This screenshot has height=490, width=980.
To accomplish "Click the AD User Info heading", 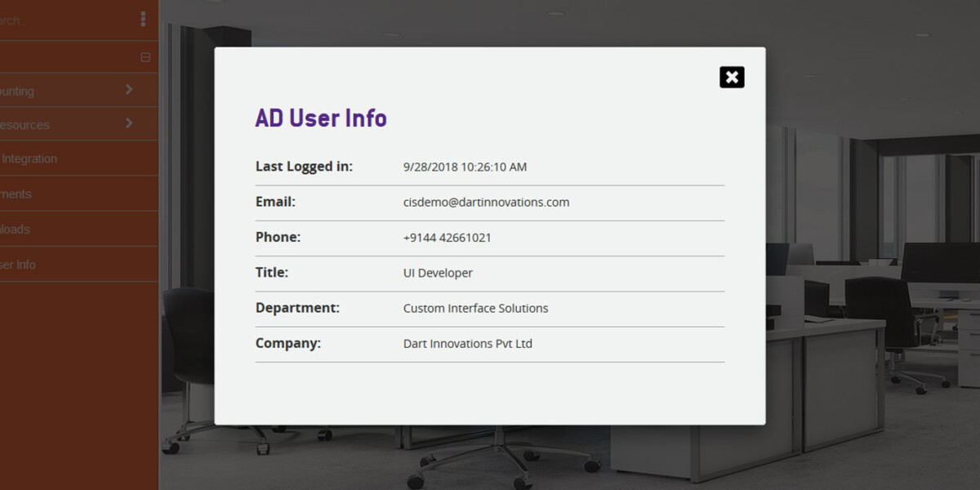I will [x=321, y=118].
